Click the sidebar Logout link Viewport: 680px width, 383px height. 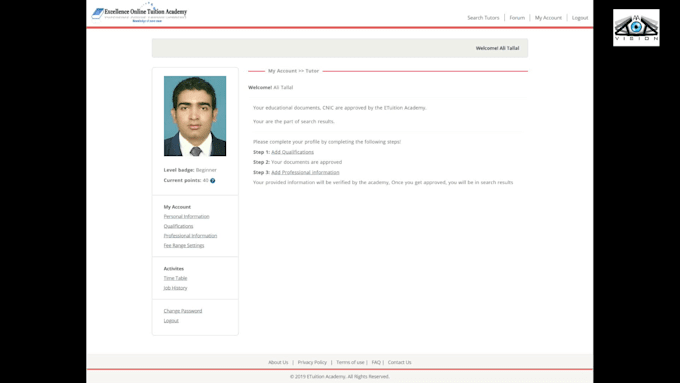coord(171,321)
